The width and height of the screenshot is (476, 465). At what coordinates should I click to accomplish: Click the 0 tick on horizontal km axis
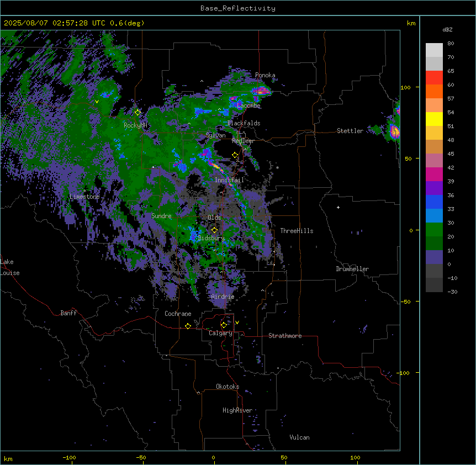coord(213,458)
